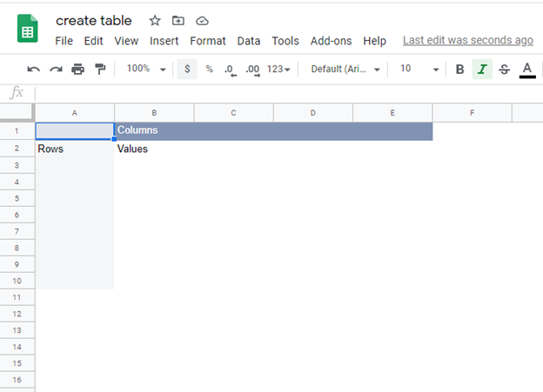Toggle strikethrough formatting
Viewport: 543px width, 392px height.
coord(504,70)
